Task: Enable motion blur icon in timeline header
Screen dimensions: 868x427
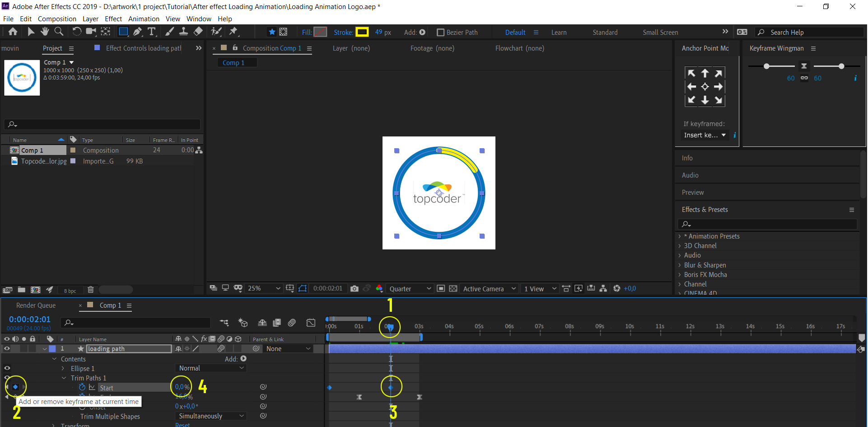Action: [x=292, y=323]
